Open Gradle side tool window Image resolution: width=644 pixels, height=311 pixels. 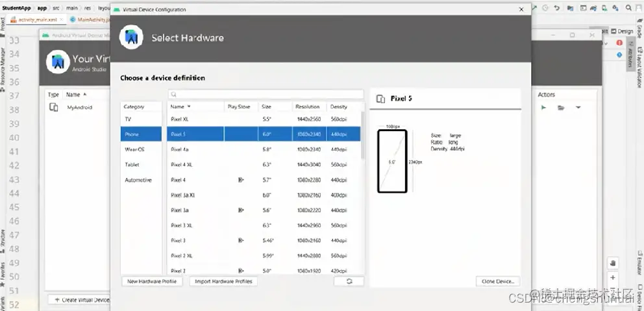pyautogui.click(x=639, y=27)
